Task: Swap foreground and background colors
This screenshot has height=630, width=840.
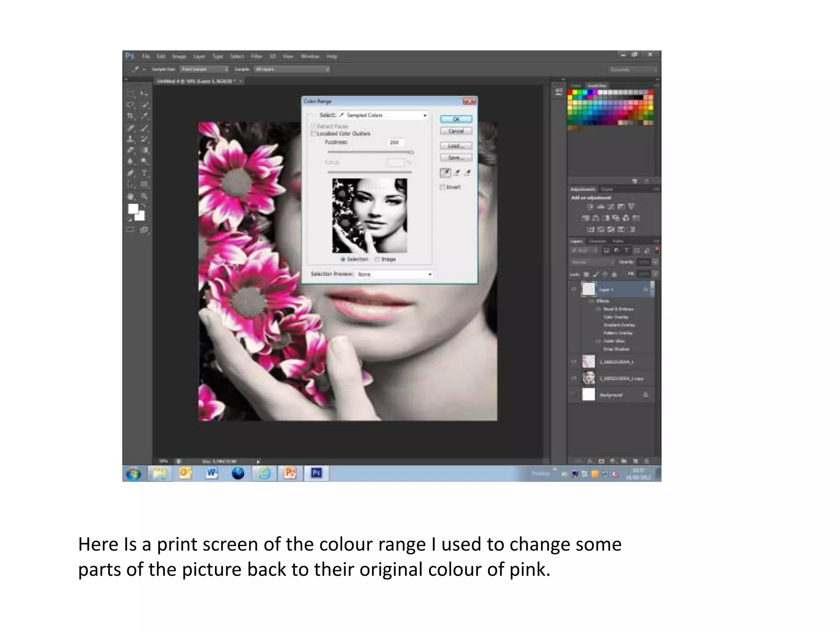Action: pyautogui.click(x=143, y=205)
